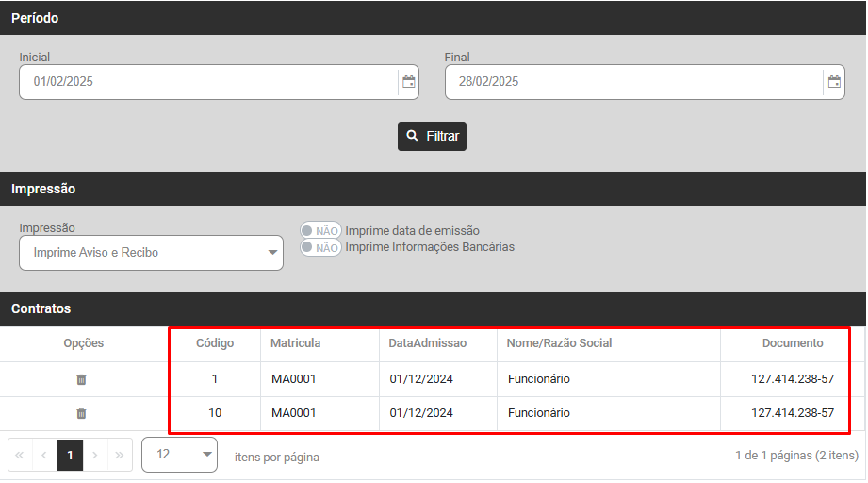Sort by the Código column header
Screen dimensions: 868x483
215,343
